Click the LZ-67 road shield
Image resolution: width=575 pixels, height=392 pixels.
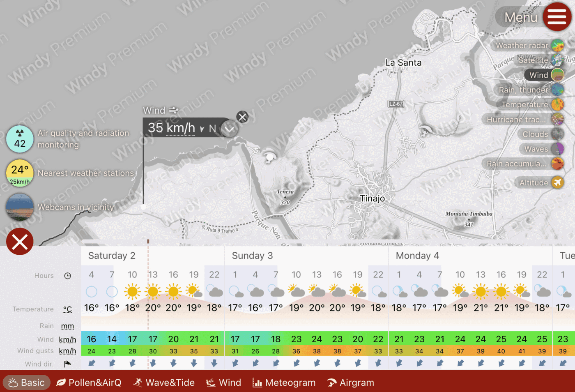click(x=396, y=104)
